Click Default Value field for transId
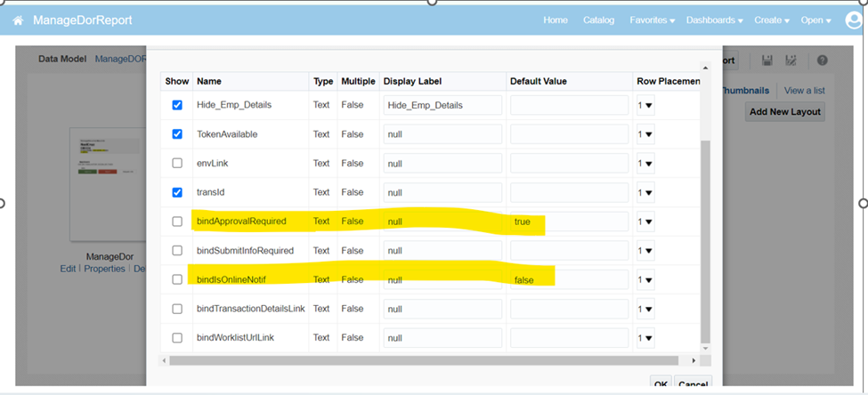 pyautogui.click(x=569, y=192)
